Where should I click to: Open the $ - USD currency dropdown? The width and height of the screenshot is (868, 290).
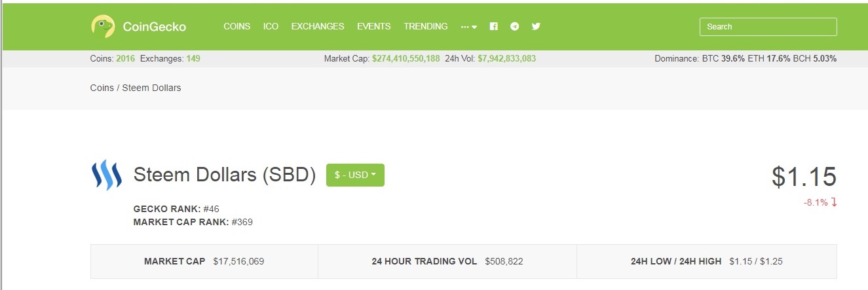point(355,175)
